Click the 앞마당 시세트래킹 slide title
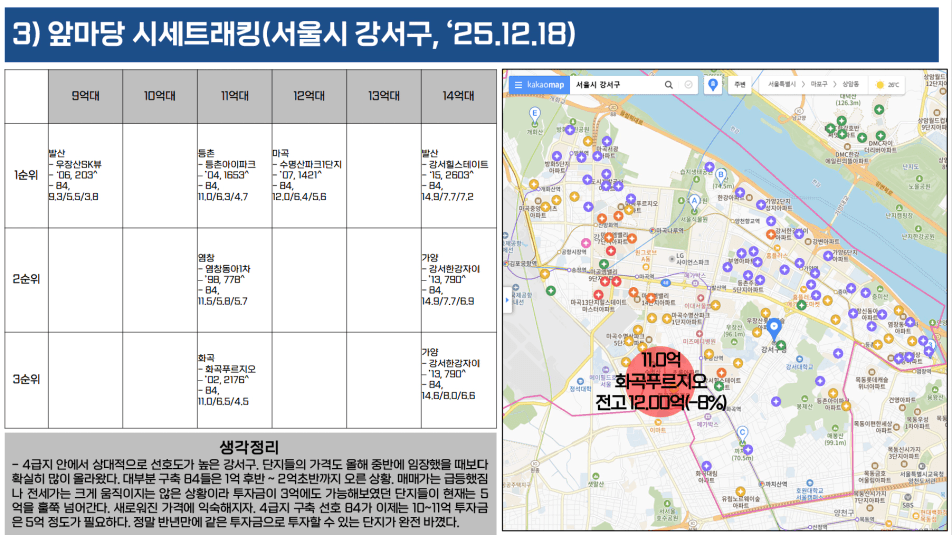The width and height of the screenshot is (952, 535). (294, 34)
